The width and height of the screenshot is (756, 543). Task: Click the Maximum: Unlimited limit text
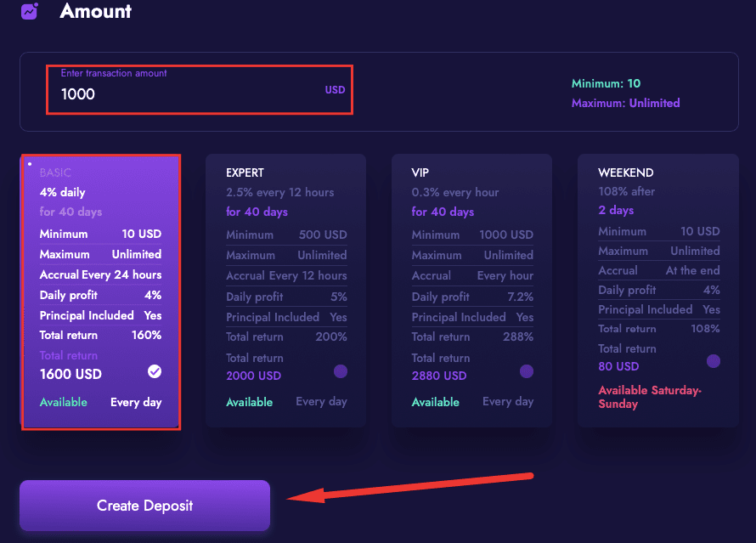[625, 103]
